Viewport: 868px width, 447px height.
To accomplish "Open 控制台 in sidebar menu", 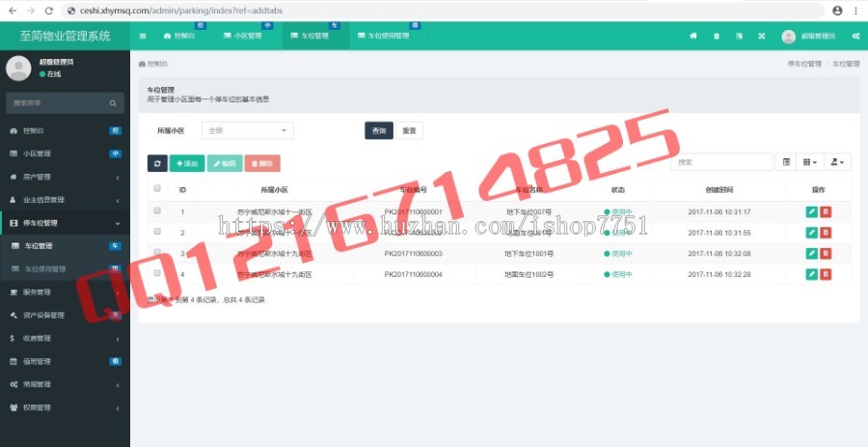I will (65, 130).
